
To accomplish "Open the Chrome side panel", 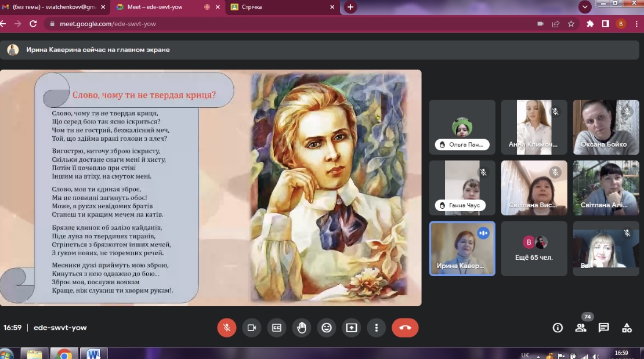I will [605, 24].
